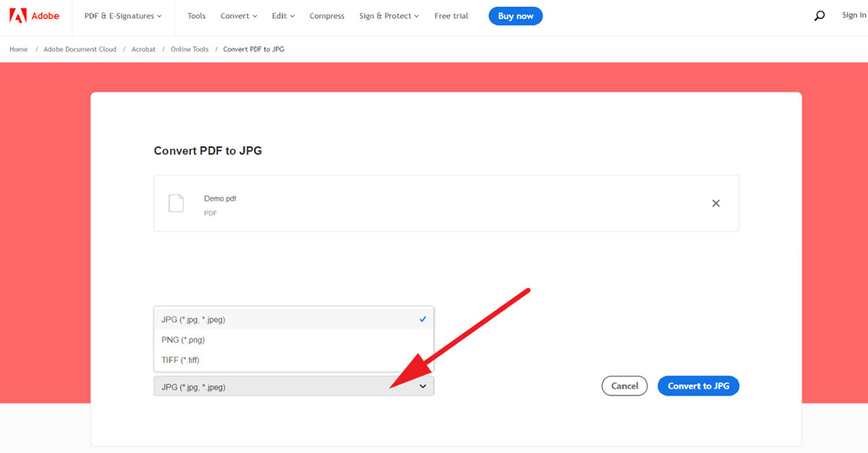The height and width of the screenshot is (453, 868).
Task: Click the Edit dropdown arrow
Action: click(292, 15)
